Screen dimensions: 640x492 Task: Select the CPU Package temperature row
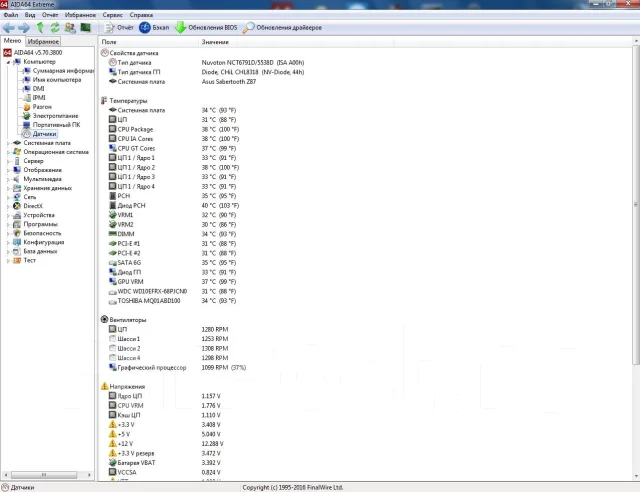point(173,129)
